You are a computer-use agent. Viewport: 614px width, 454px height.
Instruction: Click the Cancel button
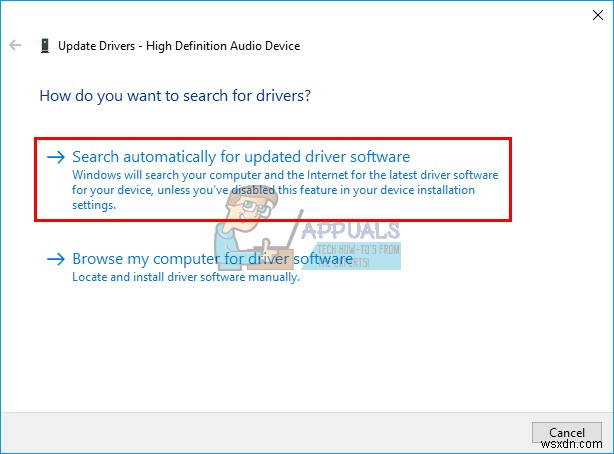pos(567,432)
